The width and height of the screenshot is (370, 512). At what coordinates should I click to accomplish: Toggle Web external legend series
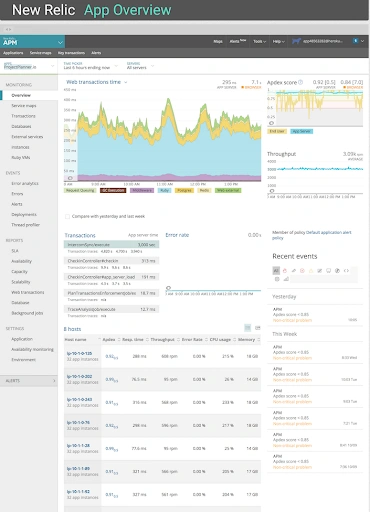coord(228,190)
